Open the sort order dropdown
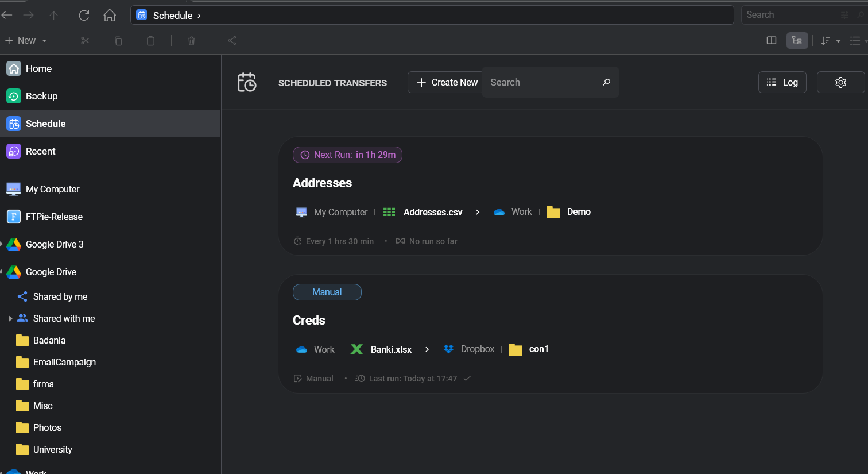This screenshot has height=474, width=868. click(830, 41)
